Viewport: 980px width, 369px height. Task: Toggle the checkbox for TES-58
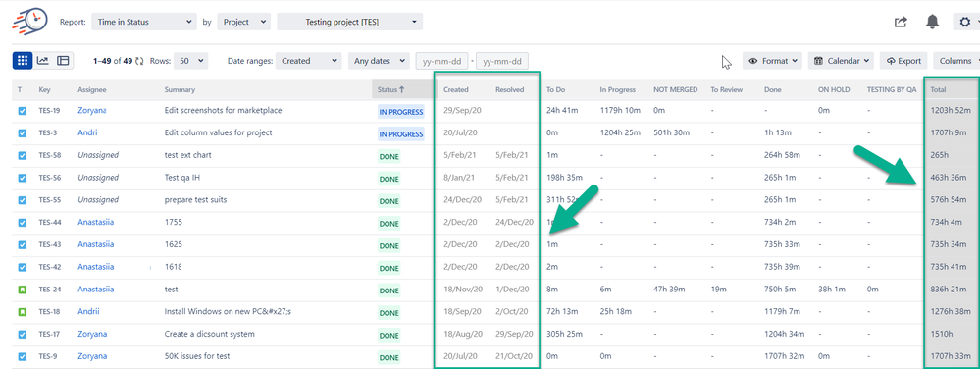click(23, 155)
